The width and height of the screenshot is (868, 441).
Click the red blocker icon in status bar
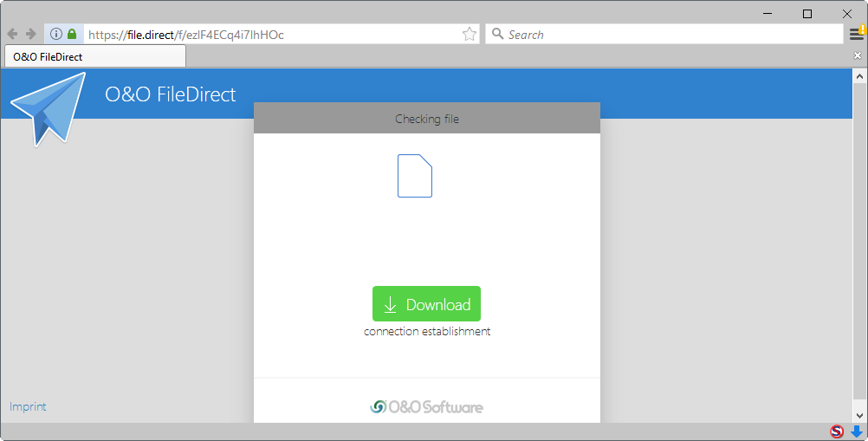[837, 431]
